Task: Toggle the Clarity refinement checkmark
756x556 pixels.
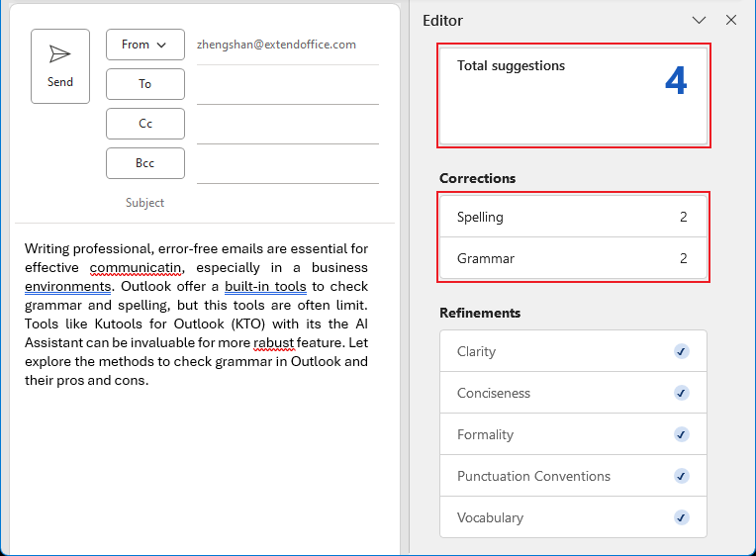Action: coord(681,351)
